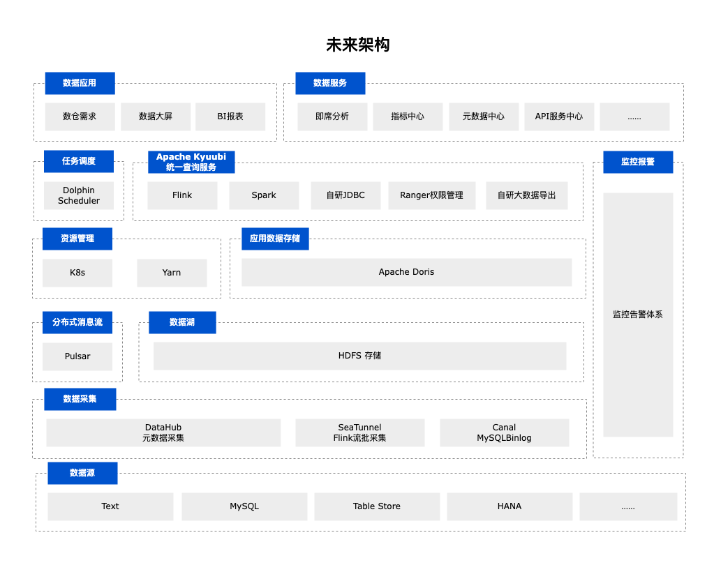Select the 数据湖 blue header label
The height and width of the screenshot is (588, 714).
(182, 322)
